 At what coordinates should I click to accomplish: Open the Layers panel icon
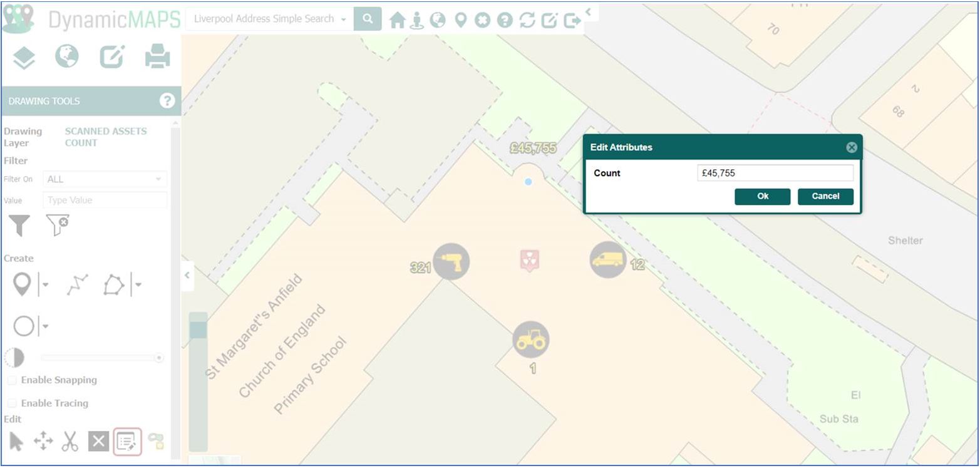tap(24, 58)
